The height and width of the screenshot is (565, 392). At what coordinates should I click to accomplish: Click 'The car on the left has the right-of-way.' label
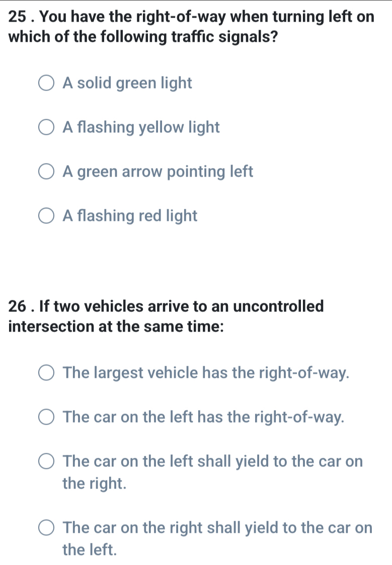(x=202, y=417)
